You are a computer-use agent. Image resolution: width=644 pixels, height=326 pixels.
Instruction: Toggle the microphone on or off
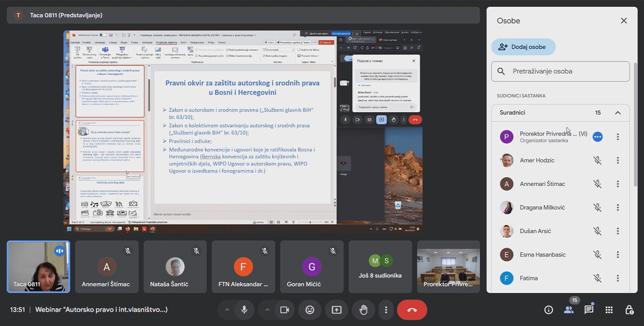coord(244,310)
